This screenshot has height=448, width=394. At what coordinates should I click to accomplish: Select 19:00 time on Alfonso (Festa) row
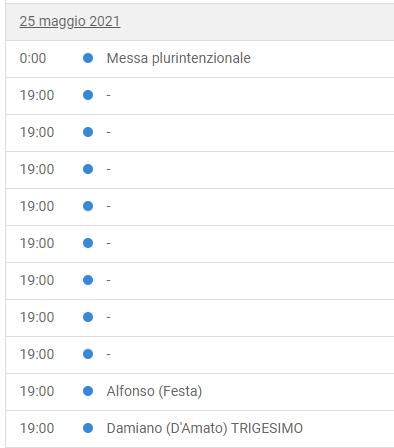click(37, 391)
